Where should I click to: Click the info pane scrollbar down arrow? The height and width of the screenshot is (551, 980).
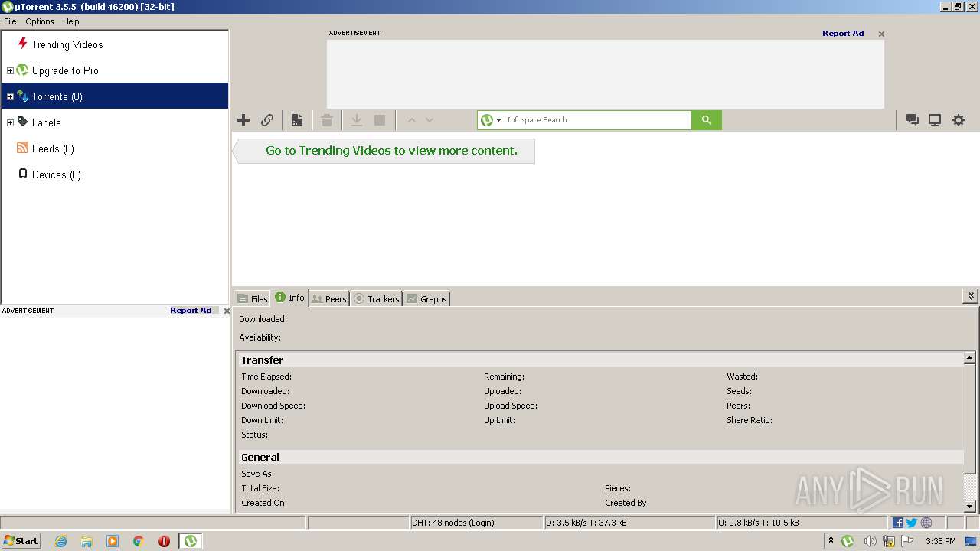[970, 506]
